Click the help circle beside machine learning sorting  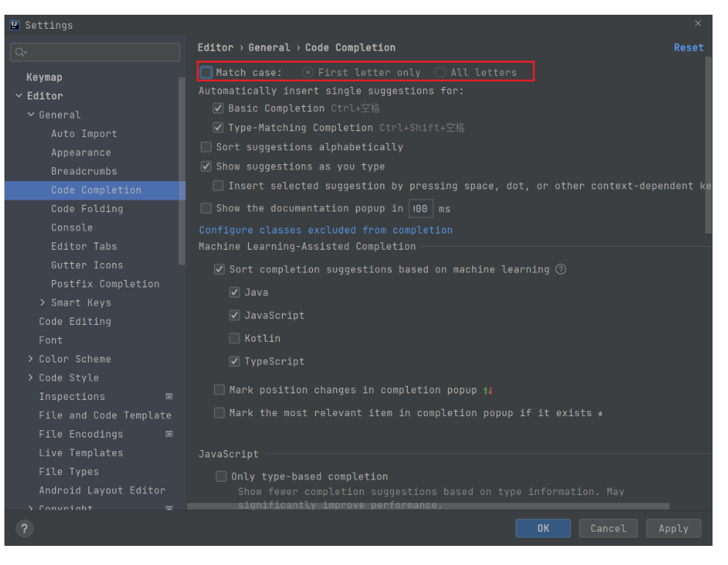[x=560, y=270]
